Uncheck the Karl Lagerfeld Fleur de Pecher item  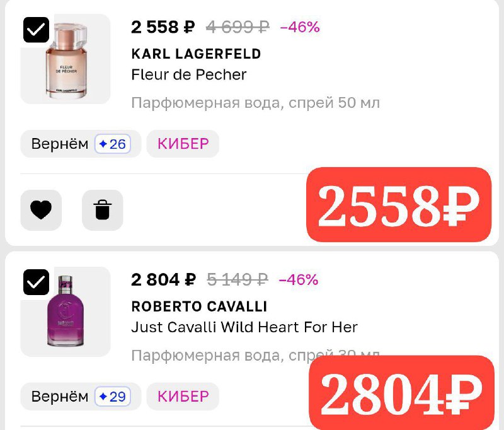pos(36,30)
